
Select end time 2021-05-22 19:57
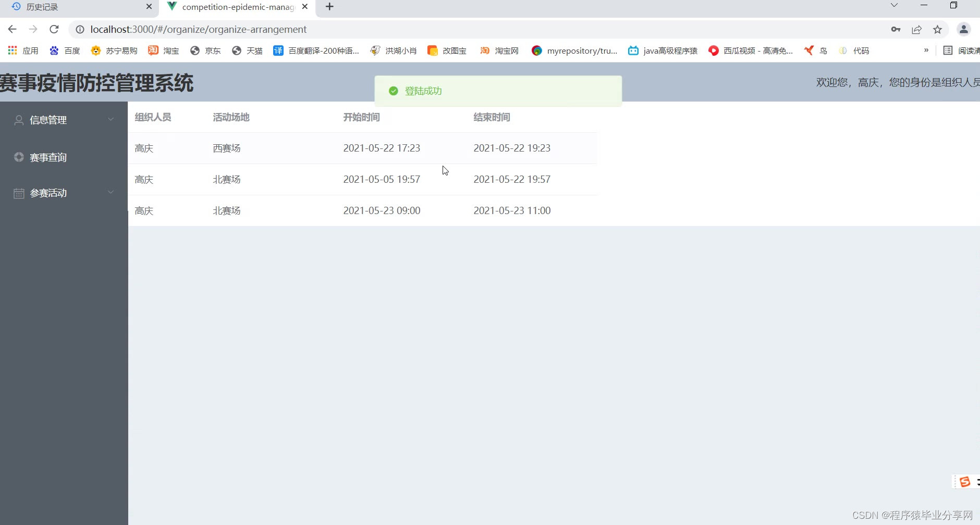click(x=512, y=179)
